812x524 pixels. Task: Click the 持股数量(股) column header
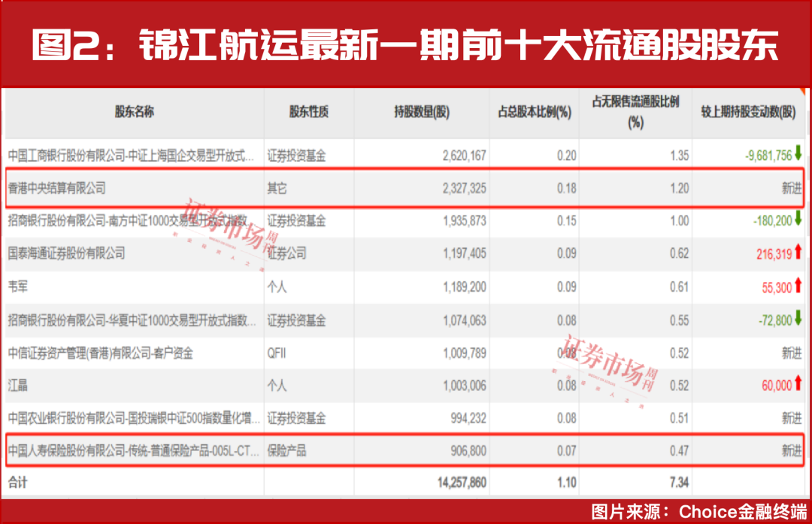pos(422,112)
